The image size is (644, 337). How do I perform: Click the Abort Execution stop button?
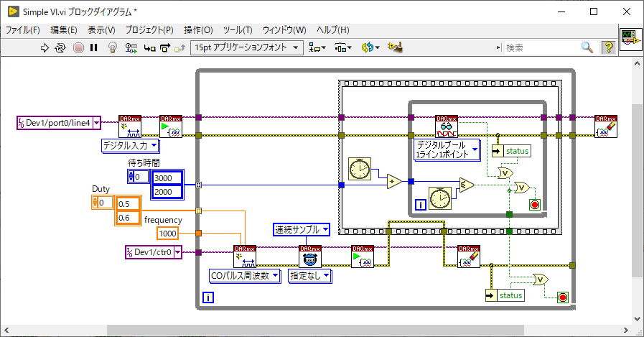pyautogui.click(x=78, y=47)
